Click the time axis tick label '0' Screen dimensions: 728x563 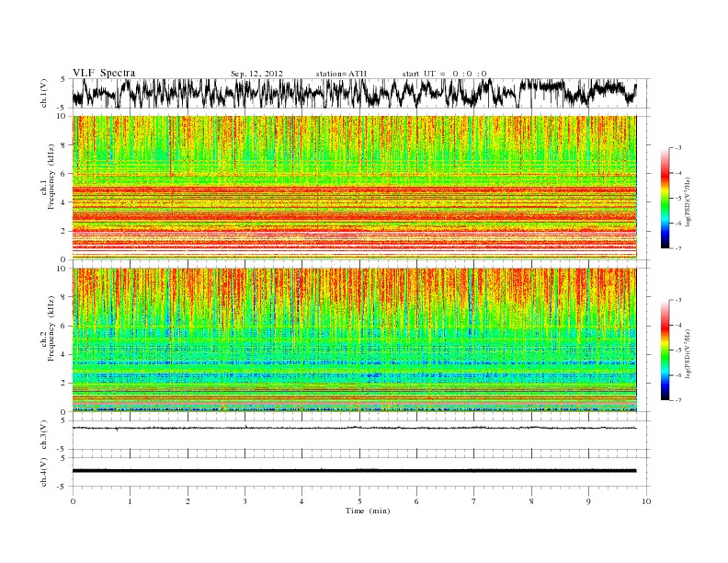[73, 501]
